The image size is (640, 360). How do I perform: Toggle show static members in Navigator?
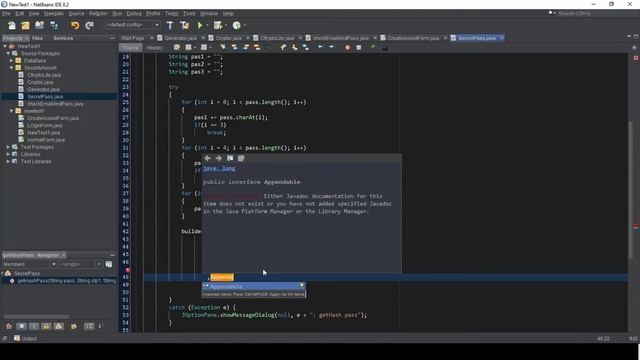34,326
